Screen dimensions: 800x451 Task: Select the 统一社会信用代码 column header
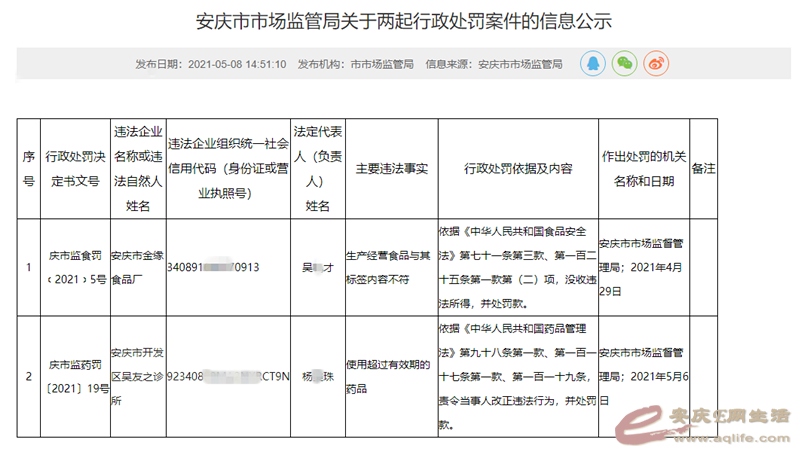tap(229, 169)
